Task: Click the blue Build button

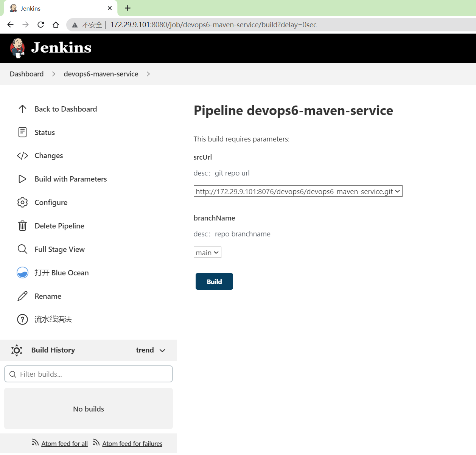Action: [214, 281]
